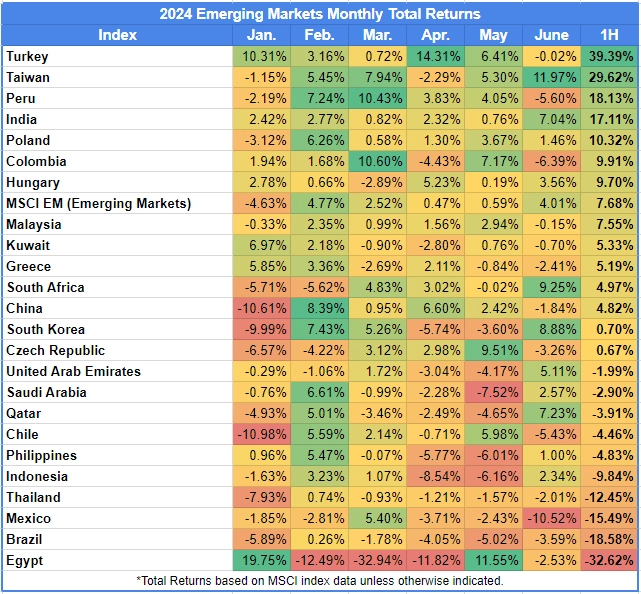Click the "MSCI EM (Emerging Markets)" row label

[98, 203]
